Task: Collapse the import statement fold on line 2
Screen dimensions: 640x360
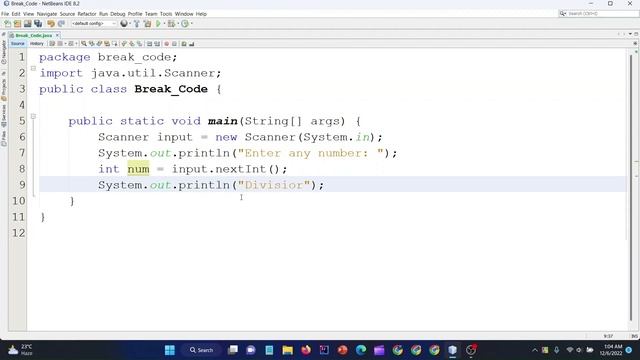Action: click(x=33, y=68)
